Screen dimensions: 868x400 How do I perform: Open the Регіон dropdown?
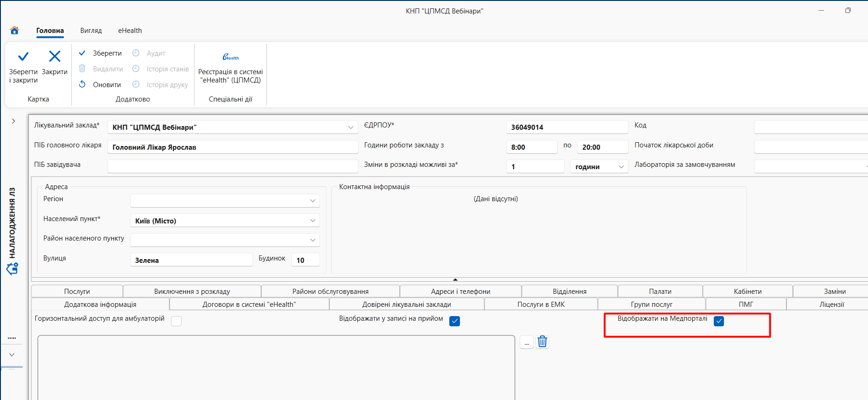[313, 201]
